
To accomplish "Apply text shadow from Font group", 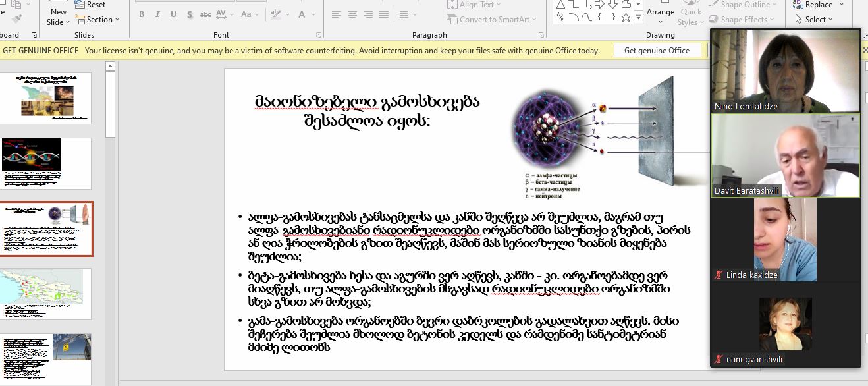I will click(x=190, y=14).
